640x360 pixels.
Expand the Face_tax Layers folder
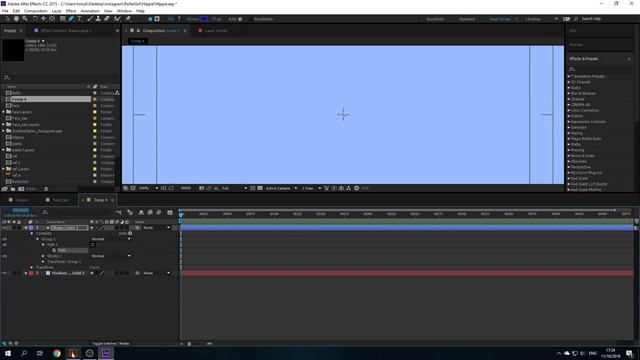tap(4, 124)
